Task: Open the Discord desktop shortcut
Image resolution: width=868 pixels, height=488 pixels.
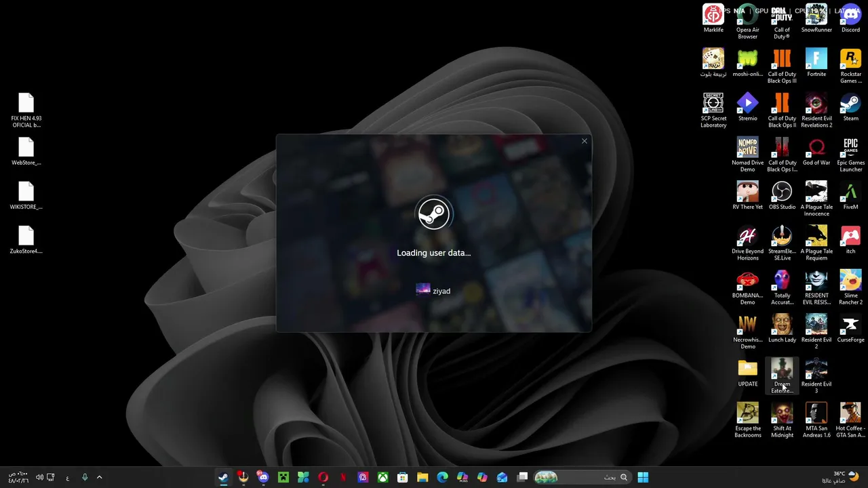Action: [x=850, y=18]
